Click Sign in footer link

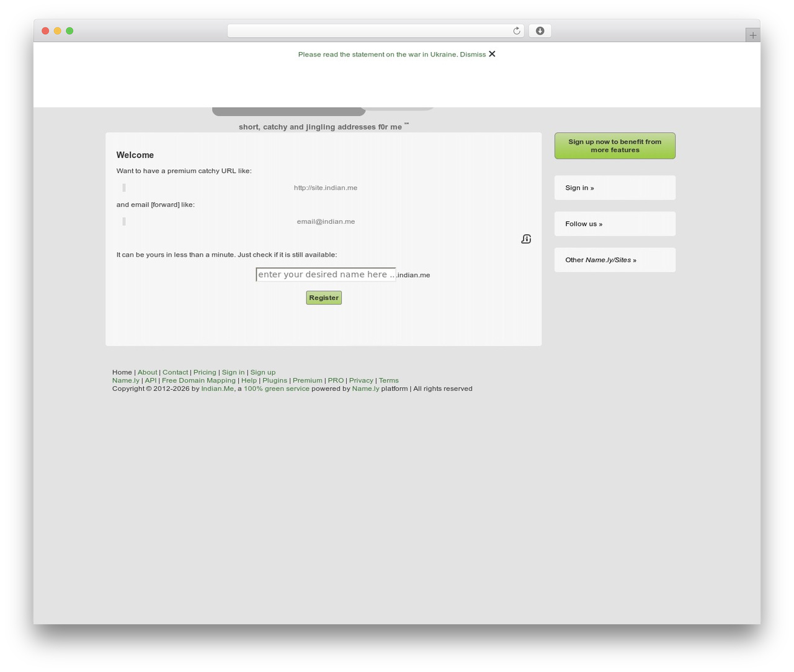click(233, 373)
